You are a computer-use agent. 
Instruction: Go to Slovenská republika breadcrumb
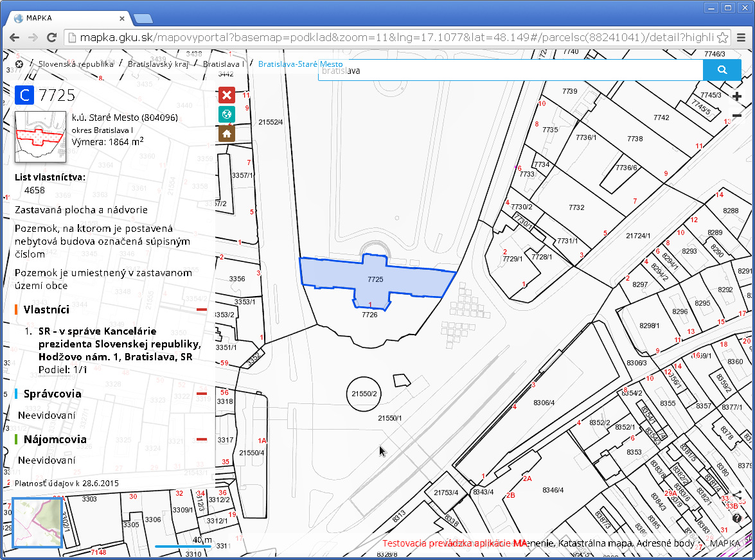coord(76,64)
